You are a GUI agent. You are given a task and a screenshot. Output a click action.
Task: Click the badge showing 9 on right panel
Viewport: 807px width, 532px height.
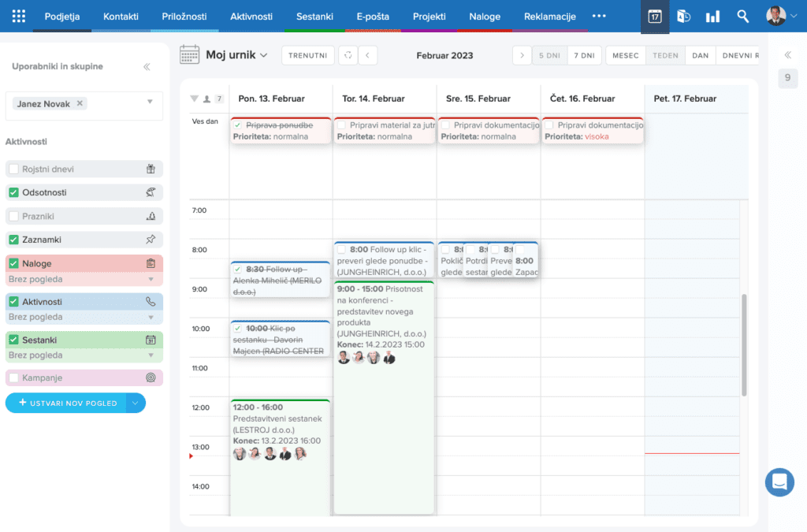click(x=787, y=78)
